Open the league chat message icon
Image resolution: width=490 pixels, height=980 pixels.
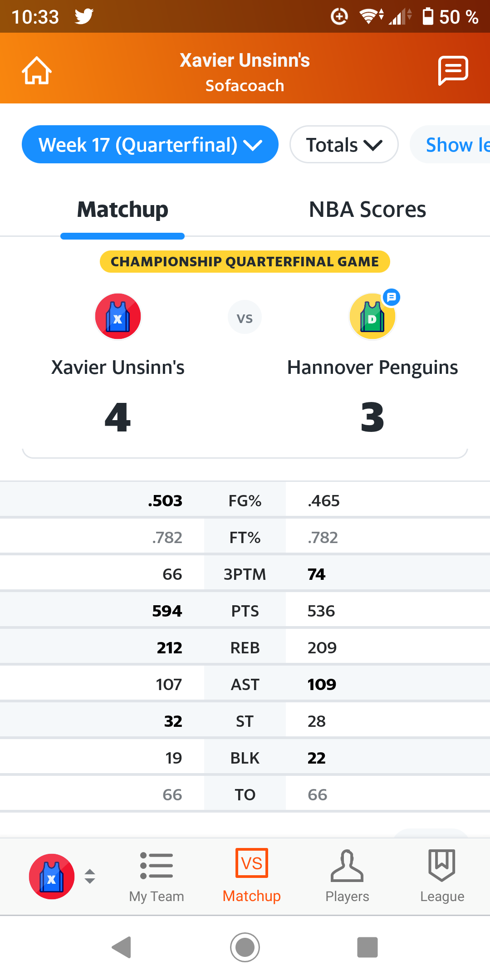pyautogui.click(x=453, y=70)
